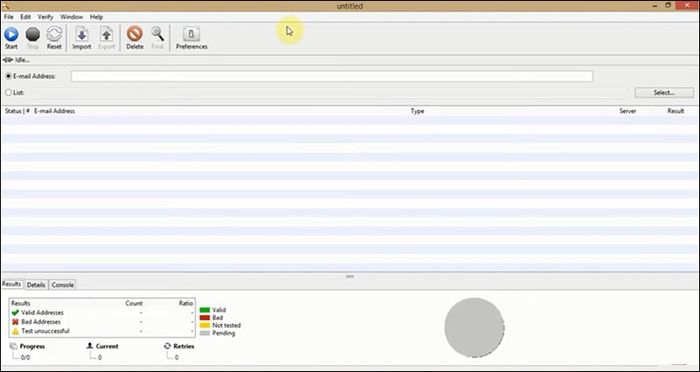Click the Idle... status text
This screenshot has height=372, width=700.
click(22, 60)
